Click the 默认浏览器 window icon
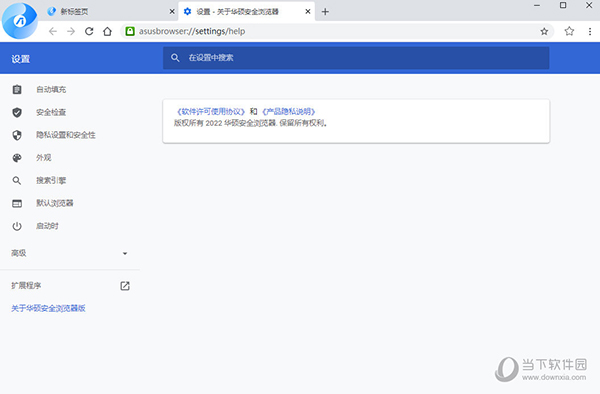The width and height of the screenshot is (600, 394). pos(17,204)
